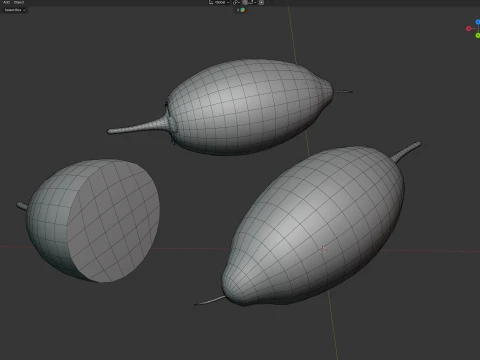Open the transform pivot point dropdown
Image resolution: width=480 pixels, height=360 pixels.
tap(236, 2)
